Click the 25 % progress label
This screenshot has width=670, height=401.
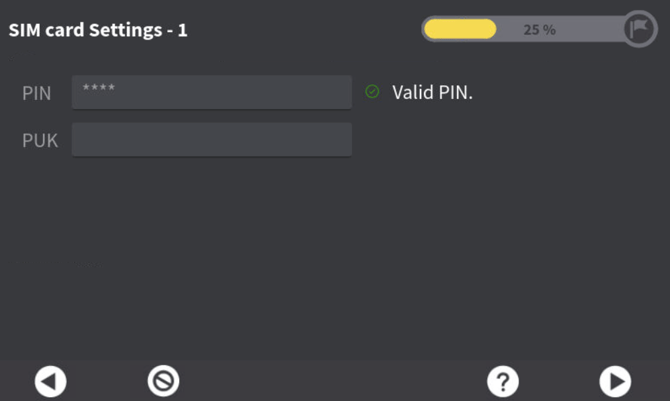pyautogui.click(x=539, y=30)
